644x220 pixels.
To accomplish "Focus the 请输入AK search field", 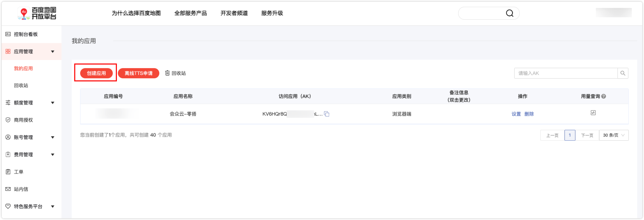I will pos(566,73).
